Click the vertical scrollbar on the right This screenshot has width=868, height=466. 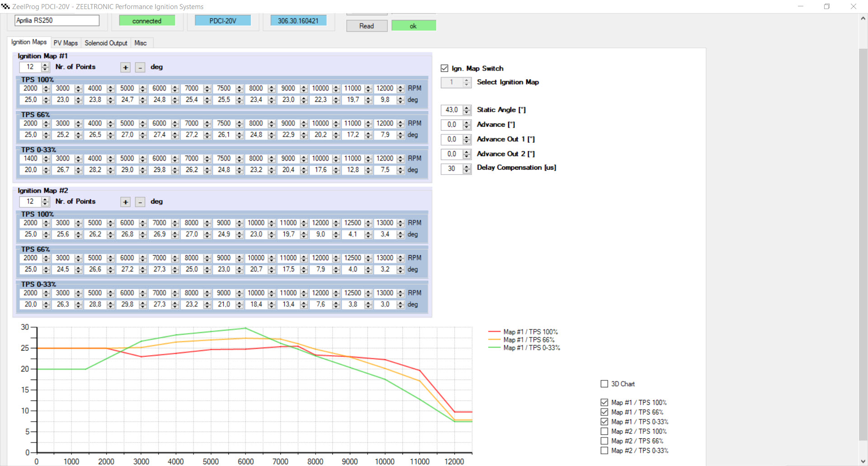[x=863, y=244]
